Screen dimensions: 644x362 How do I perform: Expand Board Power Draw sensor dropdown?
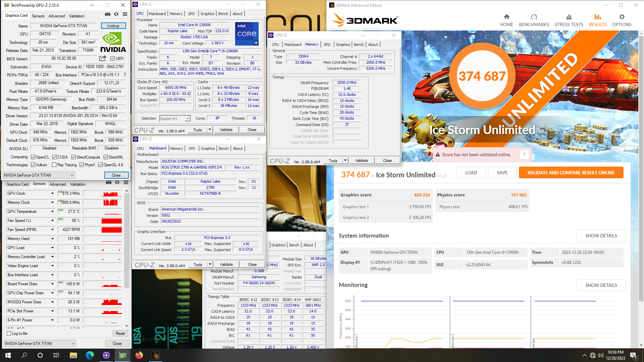click(x=52, y=284)
